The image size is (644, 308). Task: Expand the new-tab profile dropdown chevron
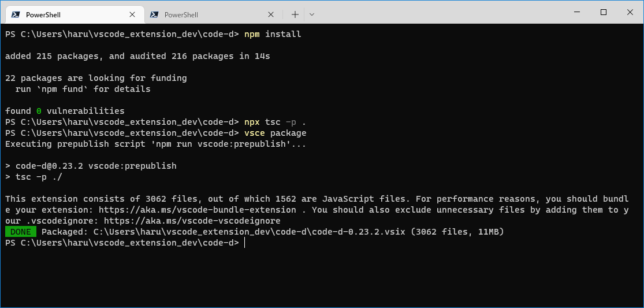click(312, 14)
